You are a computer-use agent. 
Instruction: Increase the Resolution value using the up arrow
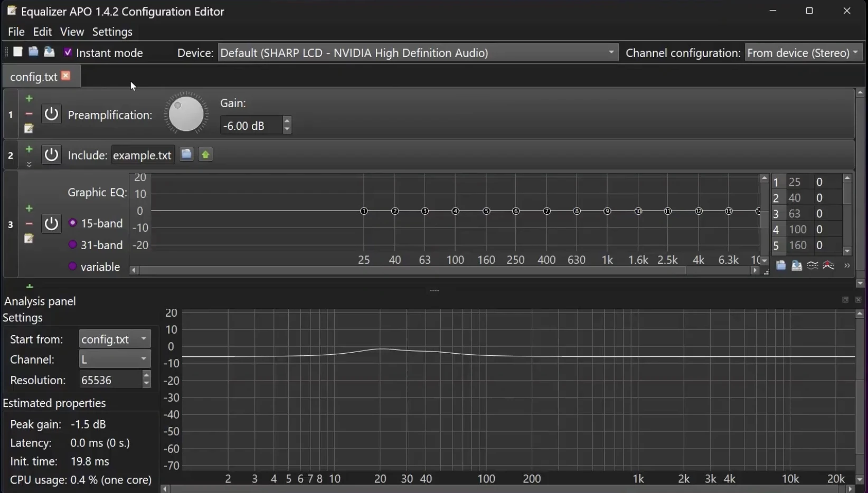click(x=147, y=375)
